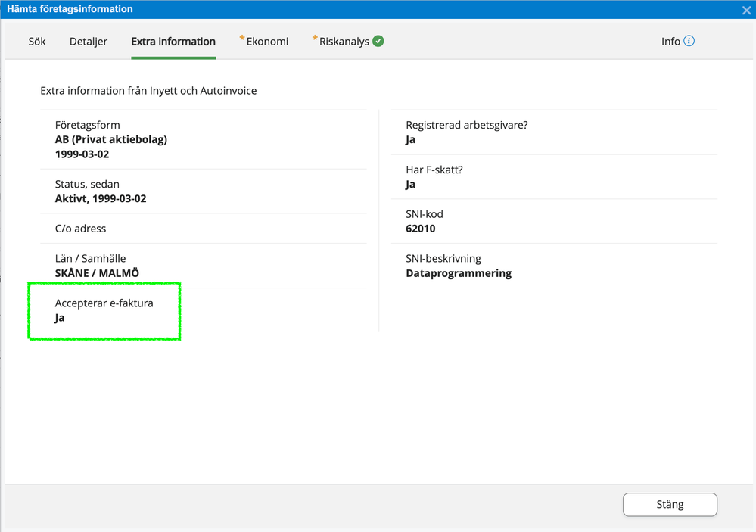Click the SKÅNE / MALMÖ value
This screenshot has width=756, height=532.
[97, 273]
